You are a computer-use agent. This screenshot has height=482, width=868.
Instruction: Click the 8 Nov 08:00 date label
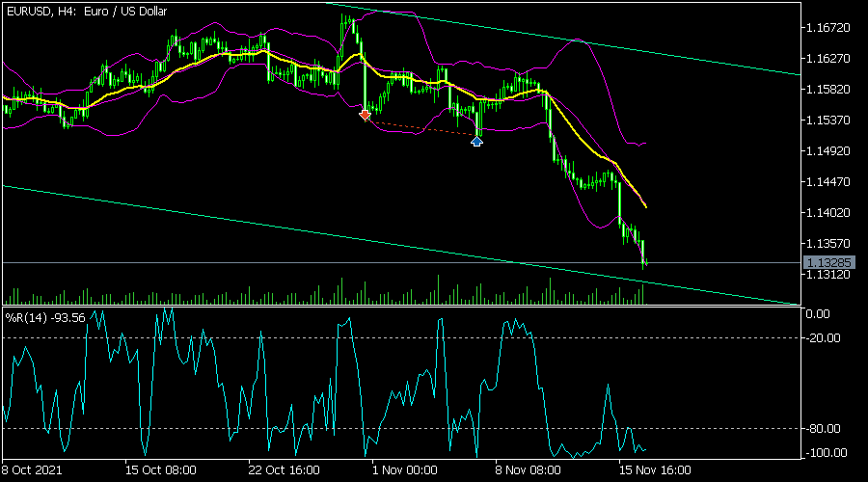tap(529, 470)
